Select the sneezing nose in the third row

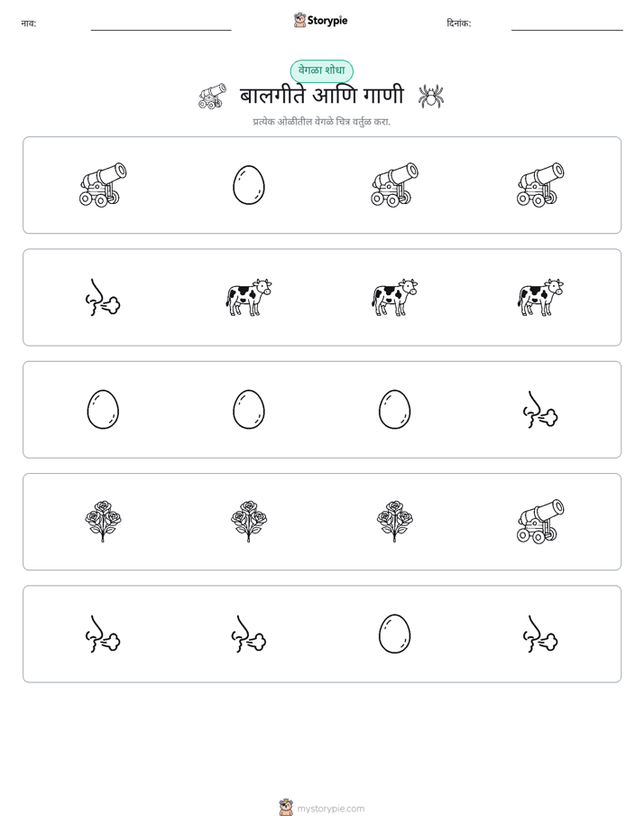(540, 410)
